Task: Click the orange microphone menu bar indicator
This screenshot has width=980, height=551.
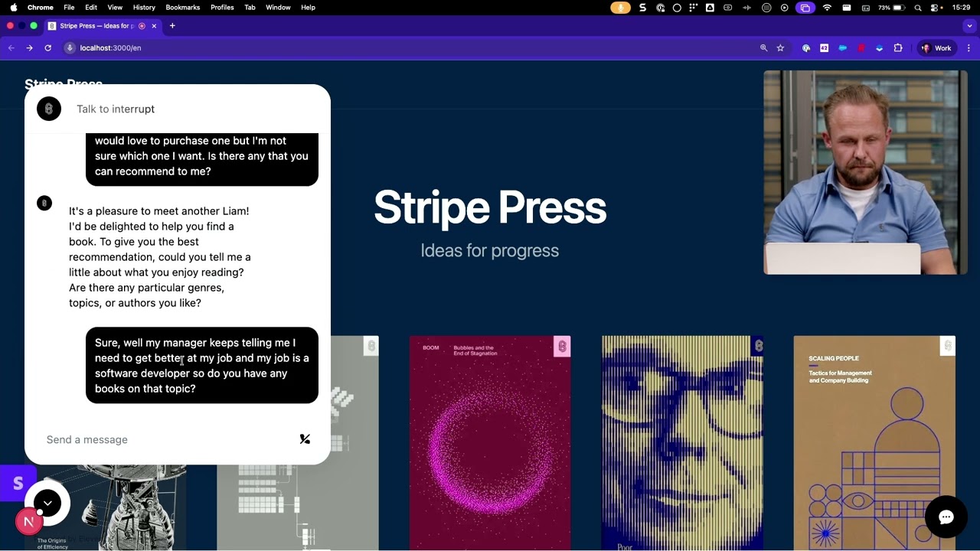Action: (620, 7)
